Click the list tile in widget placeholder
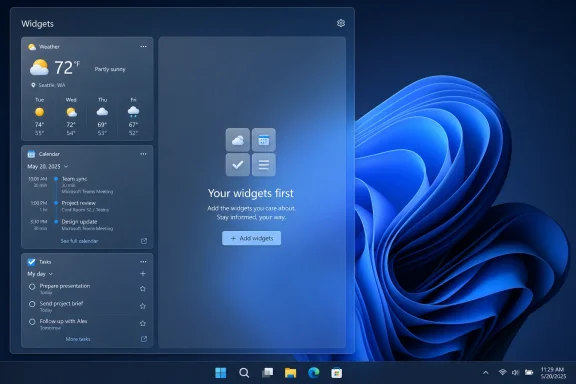This screenshot has width=576, height=384. click(264, 165)
